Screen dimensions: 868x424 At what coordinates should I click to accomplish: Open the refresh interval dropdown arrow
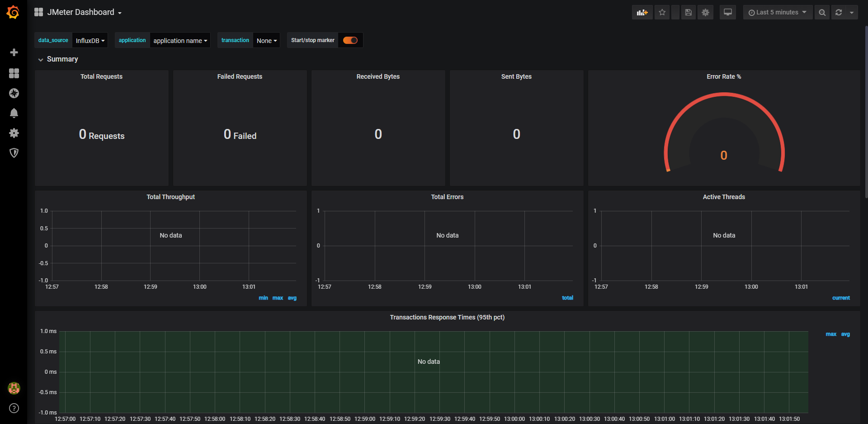tap(852, 12)
